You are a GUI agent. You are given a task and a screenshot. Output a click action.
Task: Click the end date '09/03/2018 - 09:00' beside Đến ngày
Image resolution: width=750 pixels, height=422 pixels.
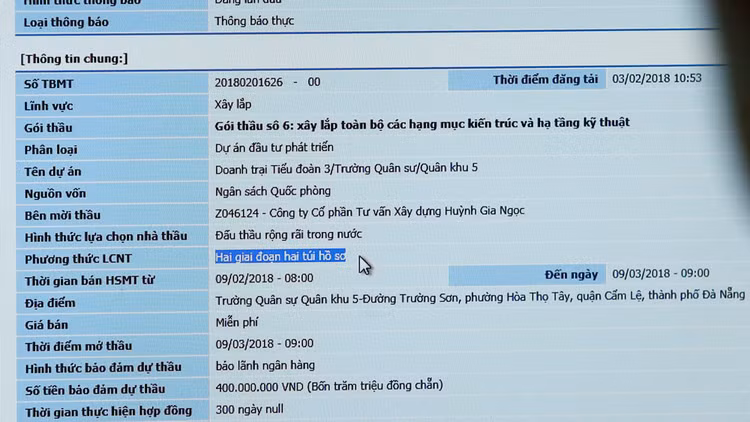tap(661, 273)
